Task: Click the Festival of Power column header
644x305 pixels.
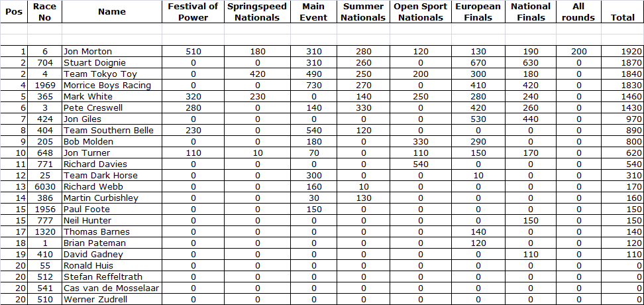Action: coord(193,12)
